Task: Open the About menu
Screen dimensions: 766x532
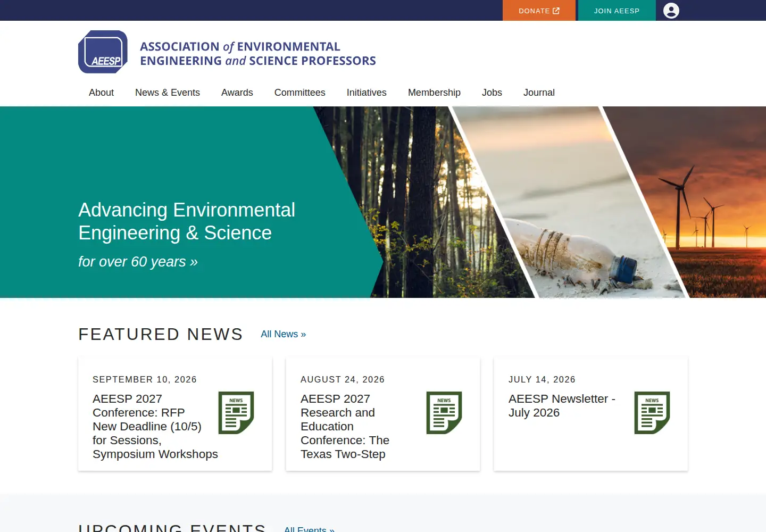Action: point(101,93)
